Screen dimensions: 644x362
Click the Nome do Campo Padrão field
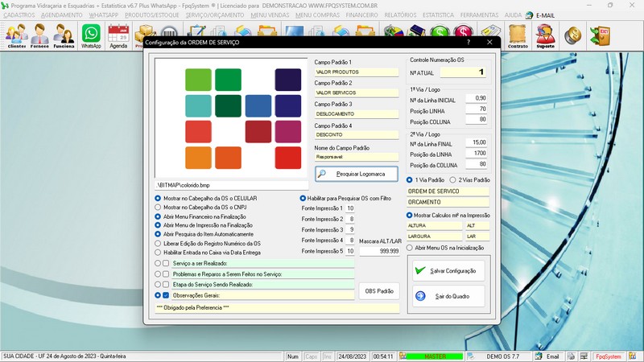pos(356,157)
